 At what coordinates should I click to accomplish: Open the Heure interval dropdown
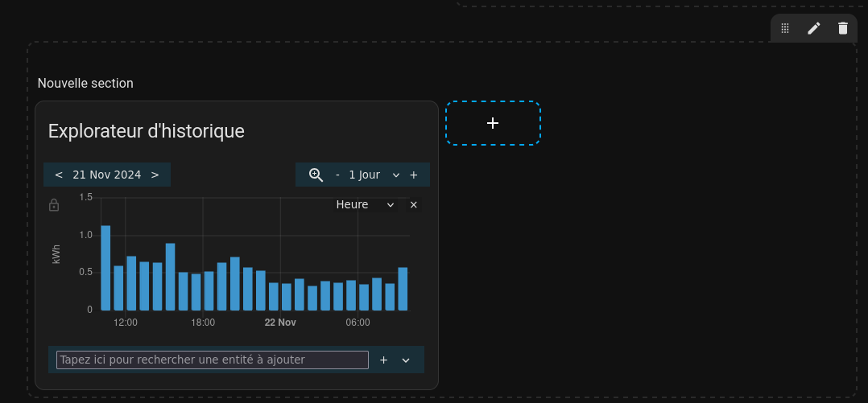pyautogui.click(x=366, y=204)
